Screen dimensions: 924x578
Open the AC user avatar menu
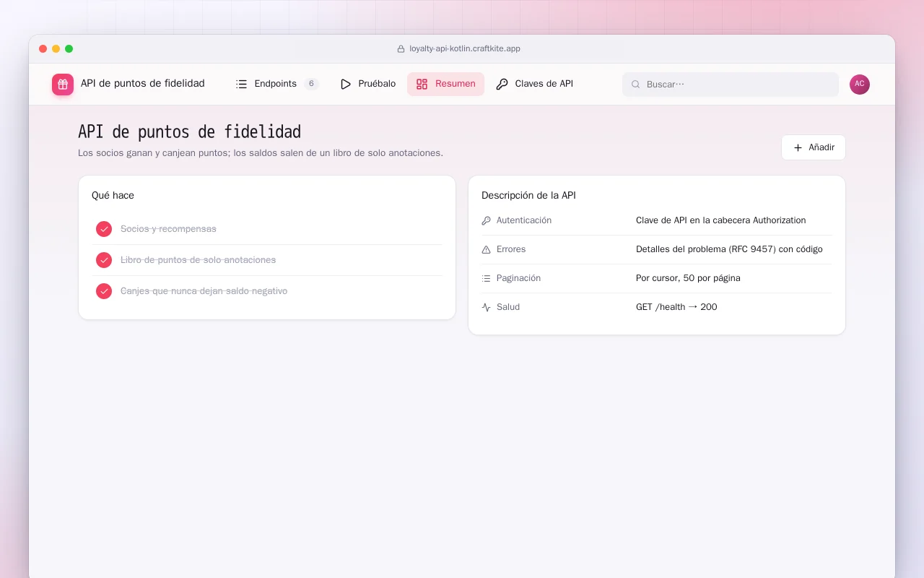click(x=860, y=85)
